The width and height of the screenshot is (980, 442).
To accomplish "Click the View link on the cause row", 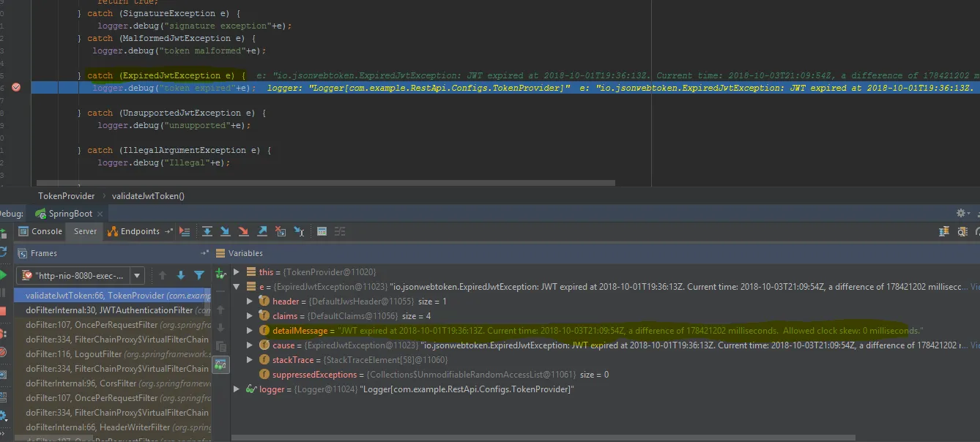I will coord(976,345).
